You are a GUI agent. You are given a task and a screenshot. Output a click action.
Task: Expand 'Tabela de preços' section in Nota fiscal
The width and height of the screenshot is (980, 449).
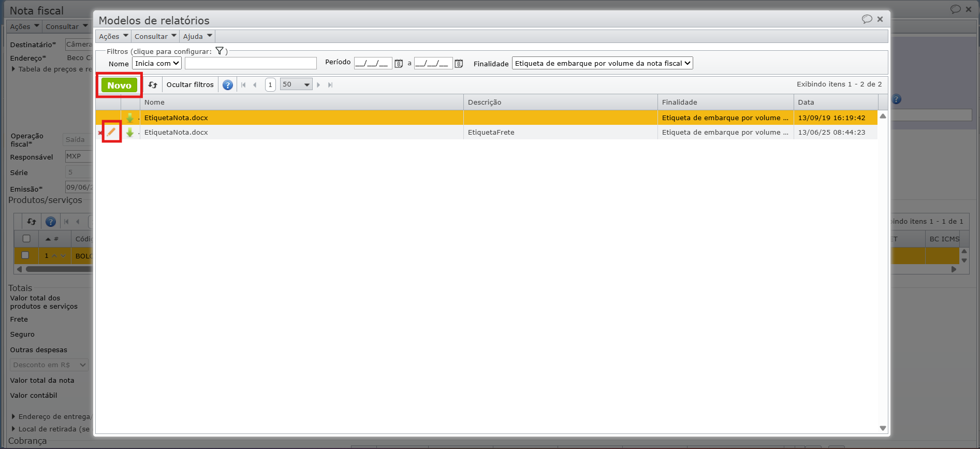(x=13, y=69)
